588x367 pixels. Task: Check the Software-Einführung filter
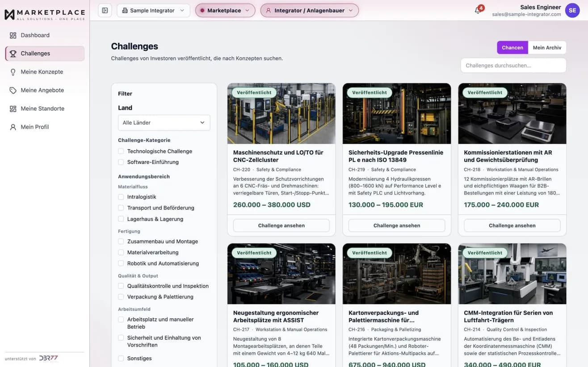pyautogui.click(x=121, y=162)
